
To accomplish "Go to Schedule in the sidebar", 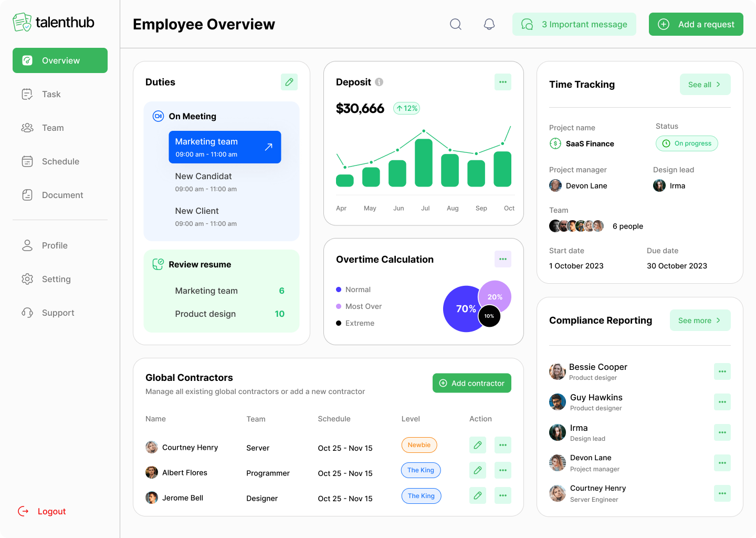I will click(60, 161).
